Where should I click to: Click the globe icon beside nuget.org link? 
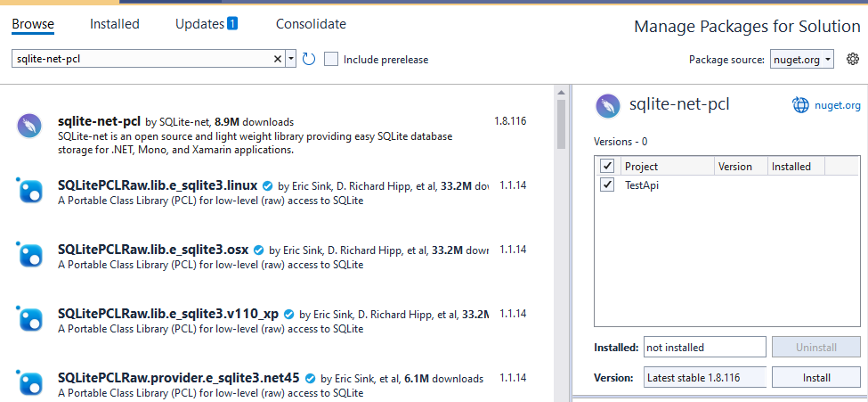801,105
